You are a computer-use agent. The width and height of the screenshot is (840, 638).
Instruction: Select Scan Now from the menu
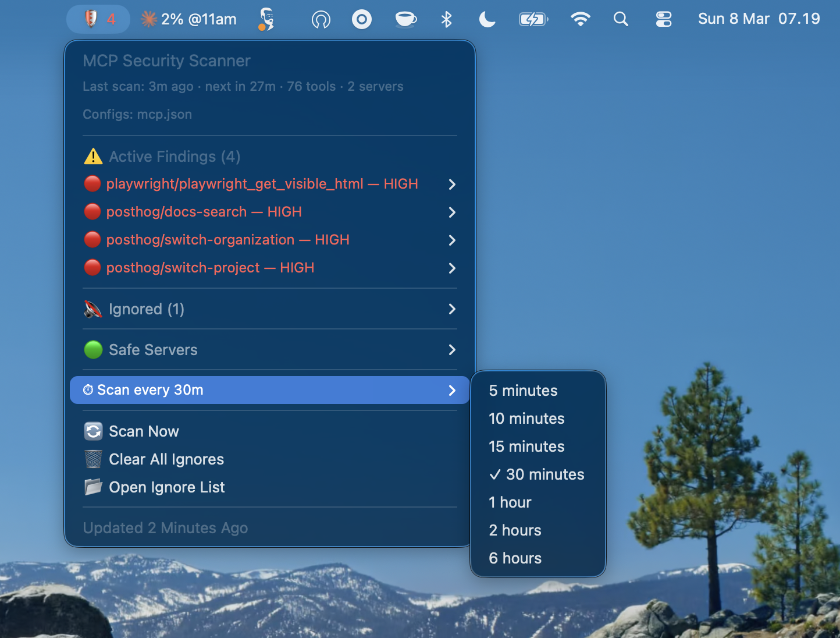click(x=144, y=431)
